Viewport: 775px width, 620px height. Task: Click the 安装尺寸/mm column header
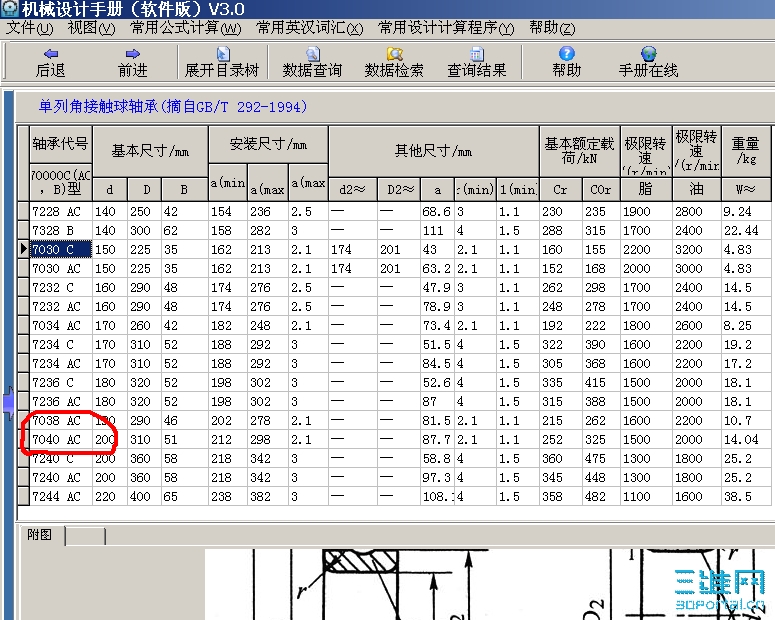(x=268, y=144)
